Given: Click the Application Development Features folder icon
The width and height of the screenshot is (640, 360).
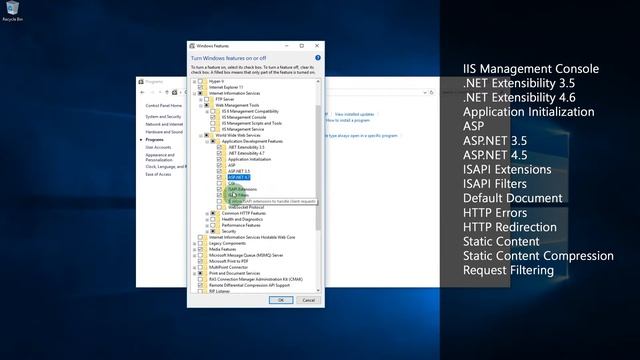Looking at the screenshot, I should click(218, 141).
